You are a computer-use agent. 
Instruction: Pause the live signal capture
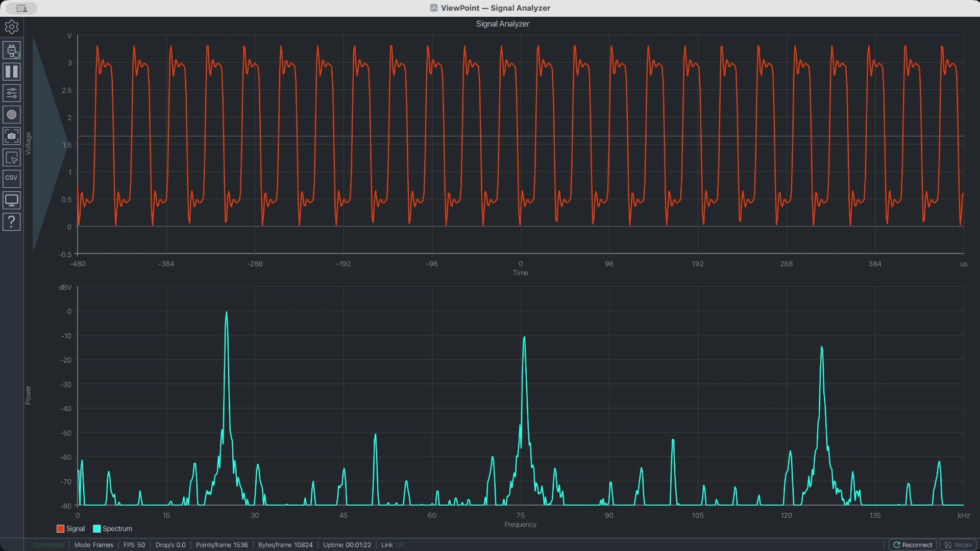pos(11,71)
